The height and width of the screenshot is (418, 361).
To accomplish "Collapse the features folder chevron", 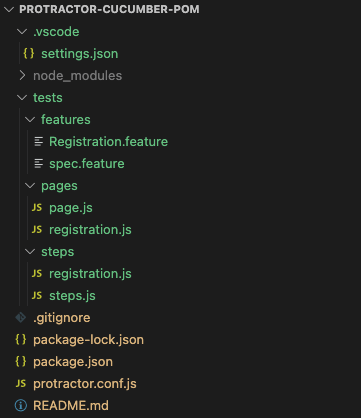I will (x=30, y=120).
